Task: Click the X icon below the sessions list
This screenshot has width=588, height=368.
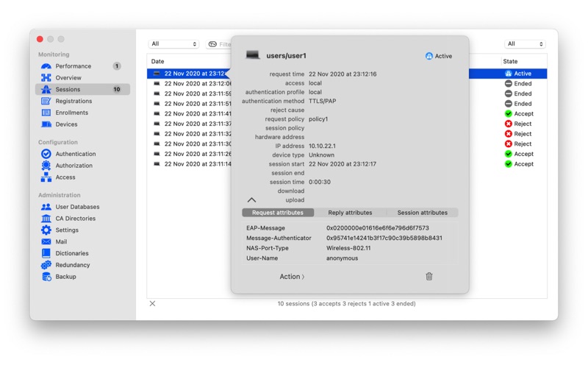Action: point(152,303)
